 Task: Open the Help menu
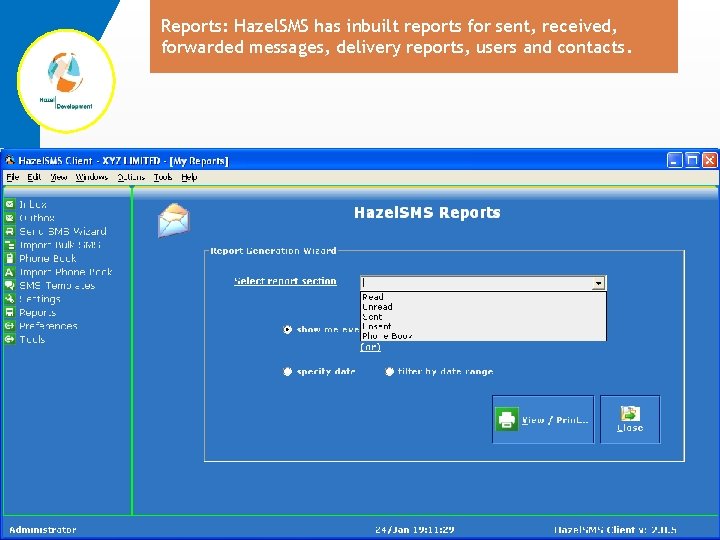point(189,177)
